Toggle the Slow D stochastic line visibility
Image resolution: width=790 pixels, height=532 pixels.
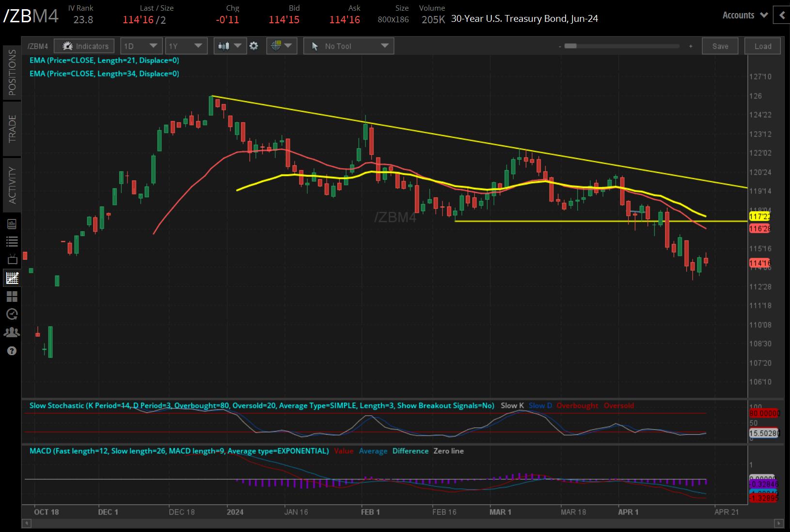coord(540,406)
